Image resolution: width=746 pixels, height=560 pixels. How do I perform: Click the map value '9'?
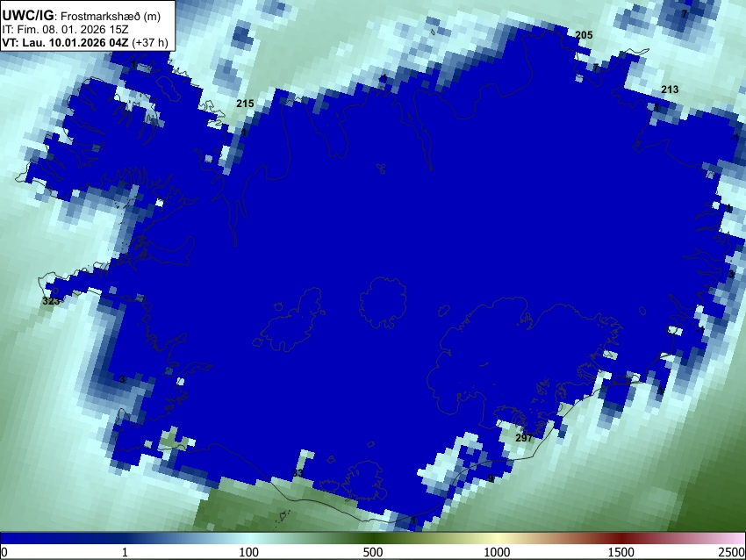pos(491,478)
